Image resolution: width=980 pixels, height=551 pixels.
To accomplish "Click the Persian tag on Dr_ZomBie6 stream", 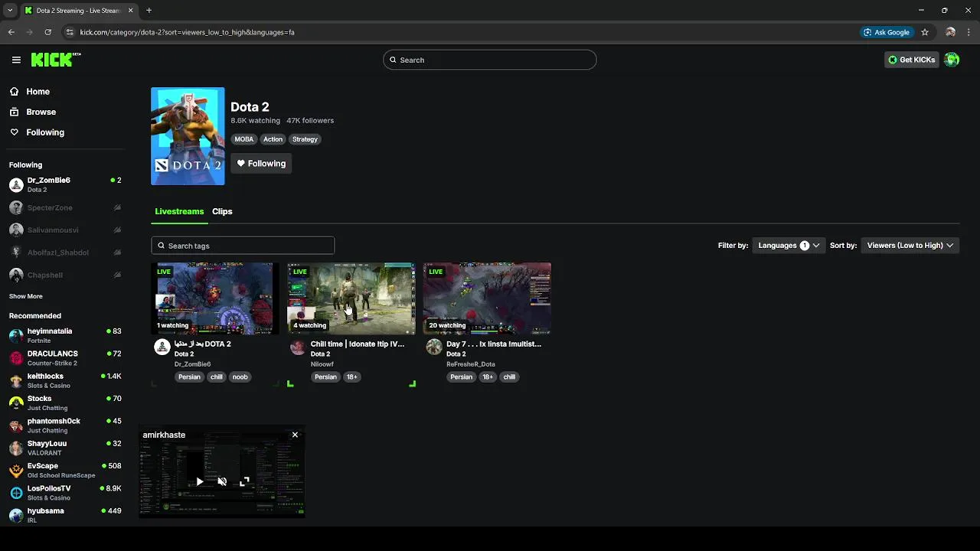I will (189, 377).
